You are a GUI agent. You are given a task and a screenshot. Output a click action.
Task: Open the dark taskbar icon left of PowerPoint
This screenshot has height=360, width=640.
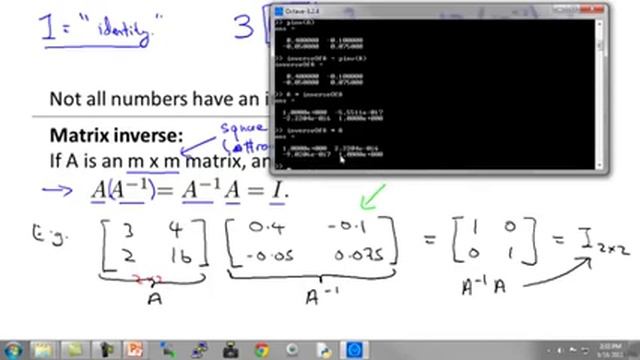106,351
